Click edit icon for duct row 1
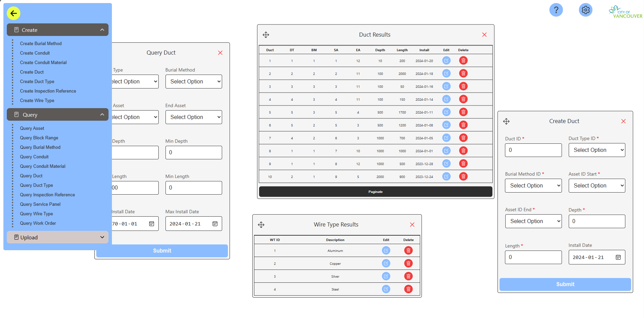 click(446, 61)
